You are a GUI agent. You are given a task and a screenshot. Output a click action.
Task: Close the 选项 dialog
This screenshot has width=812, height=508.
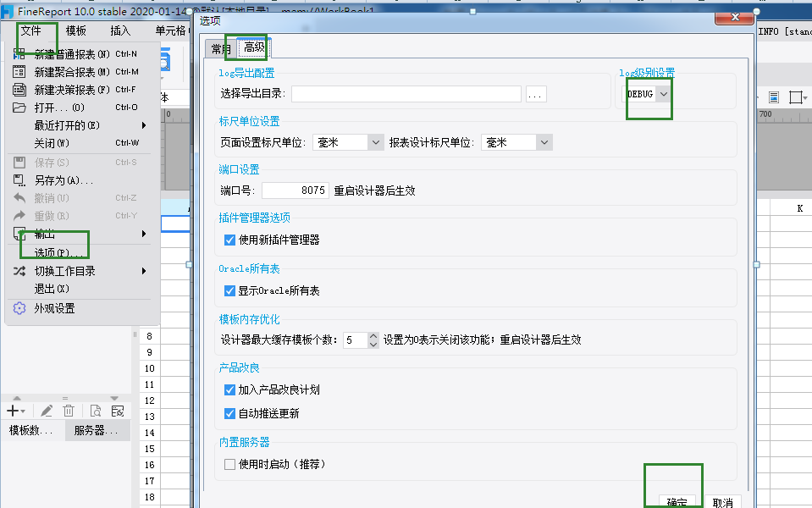[734, 17]
